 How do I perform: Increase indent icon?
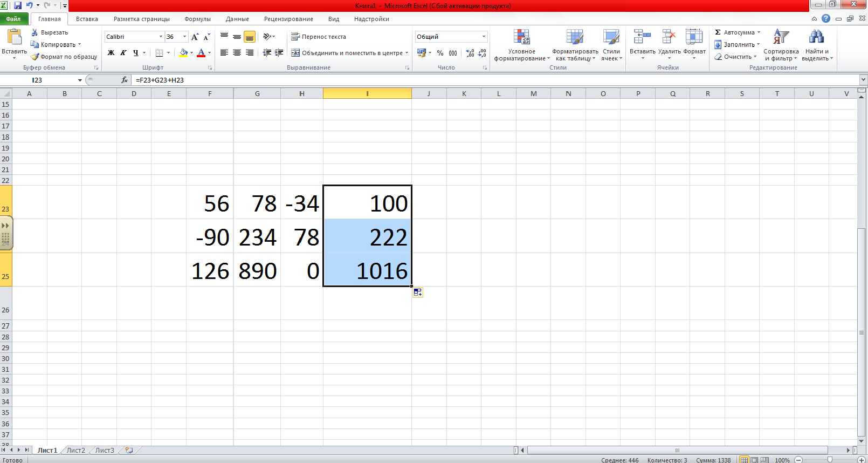point(279,53)
